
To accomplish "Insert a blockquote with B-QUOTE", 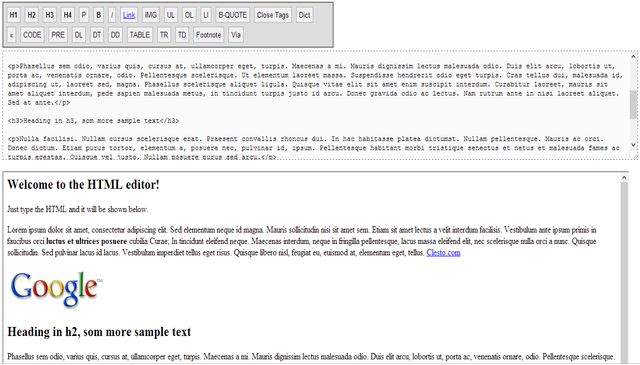I will (x=233, y=15).
